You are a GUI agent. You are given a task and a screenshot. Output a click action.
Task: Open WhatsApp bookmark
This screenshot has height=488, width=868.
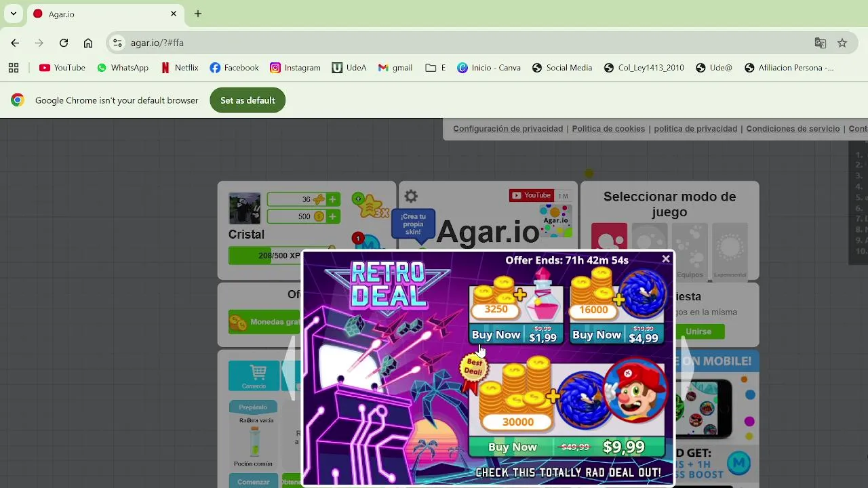[x=123, y=68]
